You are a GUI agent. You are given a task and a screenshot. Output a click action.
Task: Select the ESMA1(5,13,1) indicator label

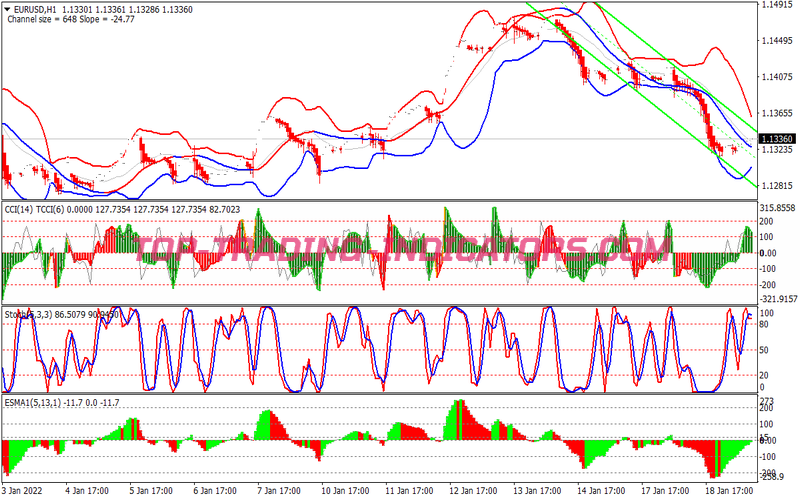(33, 403)
